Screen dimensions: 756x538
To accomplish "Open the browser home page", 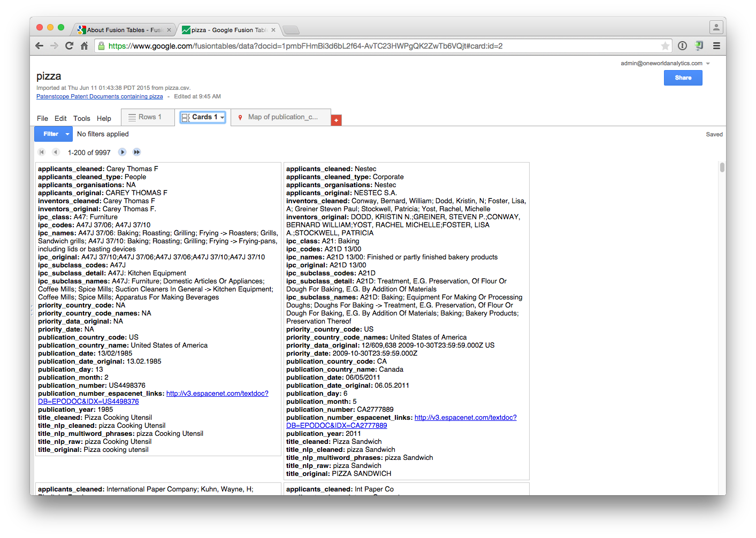I will click(84, 46).
